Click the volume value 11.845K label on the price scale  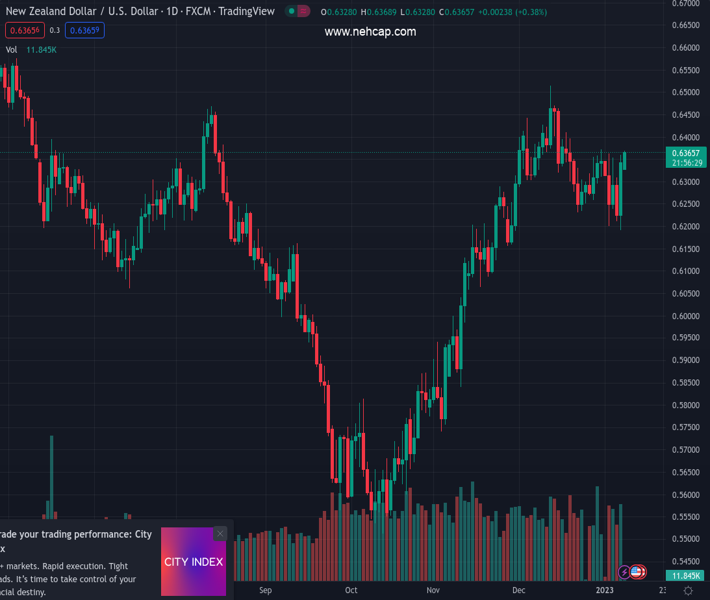686,576
